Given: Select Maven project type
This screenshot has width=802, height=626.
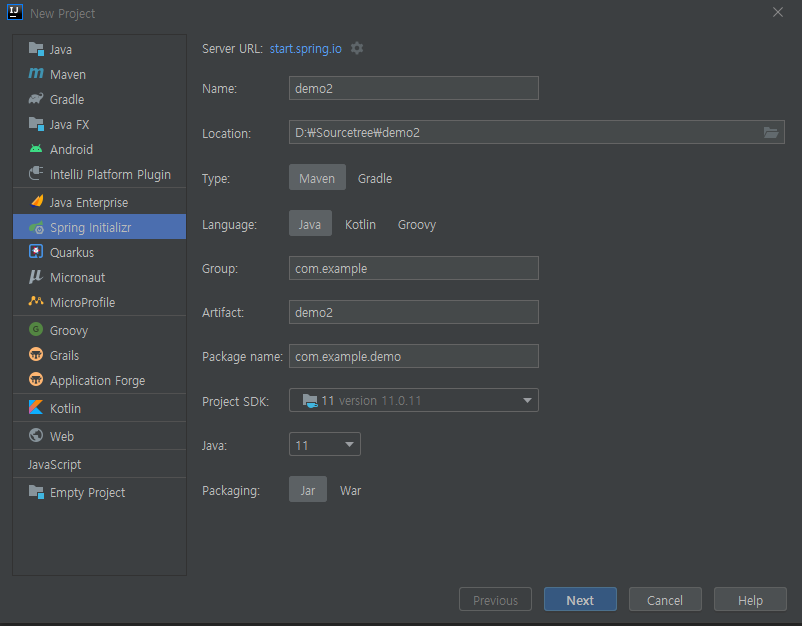Looking at the screenshot, I should click(x=317, y=177).
